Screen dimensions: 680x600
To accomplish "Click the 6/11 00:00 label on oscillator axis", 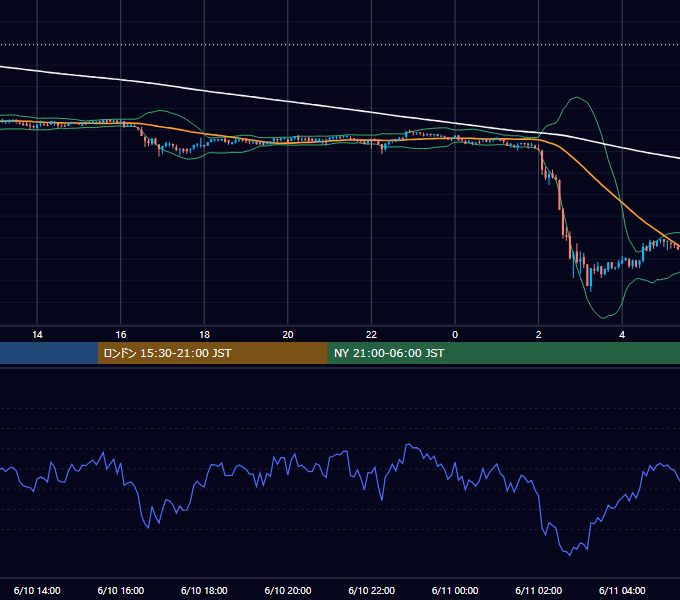I will 455,590.
